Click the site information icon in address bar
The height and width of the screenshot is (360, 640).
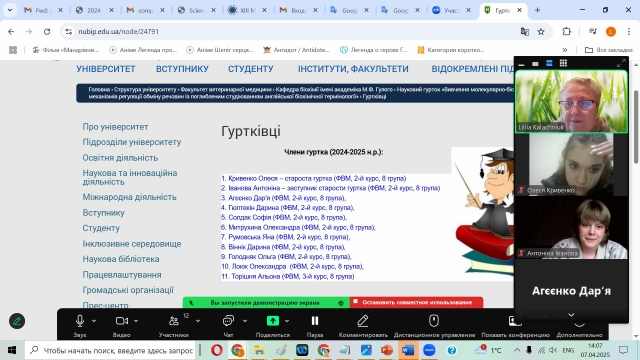point(69,31)
